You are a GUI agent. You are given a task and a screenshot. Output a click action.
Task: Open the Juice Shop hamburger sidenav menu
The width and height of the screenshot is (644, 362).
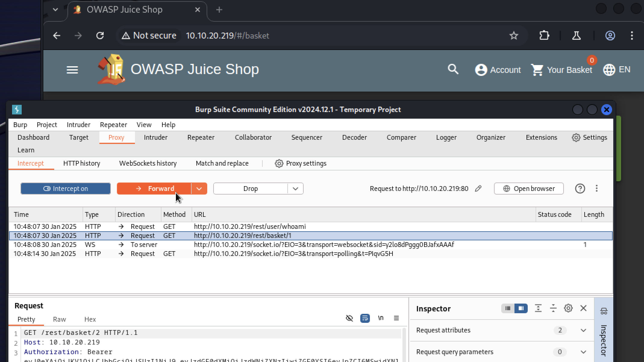point(72,70)
